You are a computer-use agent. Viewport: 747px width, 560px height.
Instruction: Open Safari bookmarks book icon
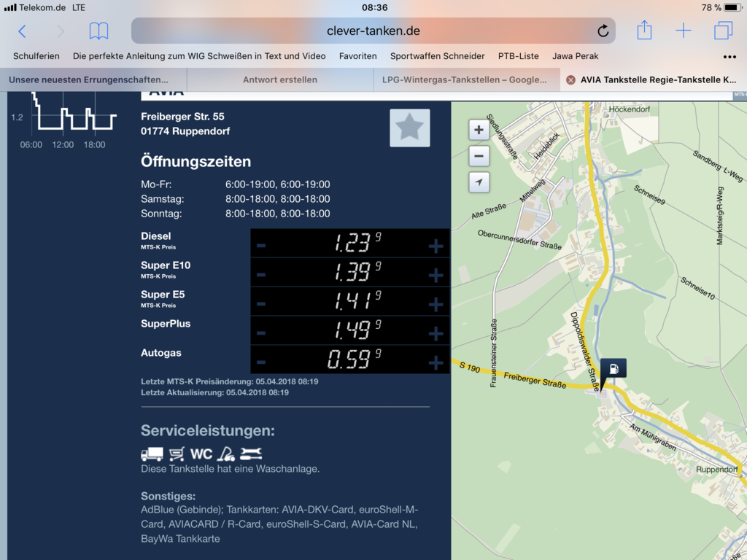click(x=98, y=31)
